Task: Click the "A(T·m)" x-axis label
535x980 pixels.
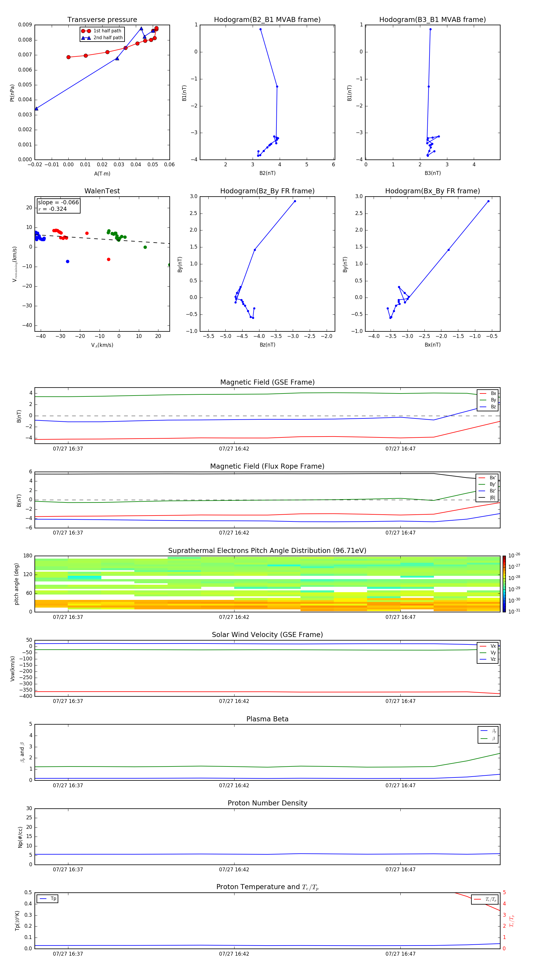Action: [102, 173]
